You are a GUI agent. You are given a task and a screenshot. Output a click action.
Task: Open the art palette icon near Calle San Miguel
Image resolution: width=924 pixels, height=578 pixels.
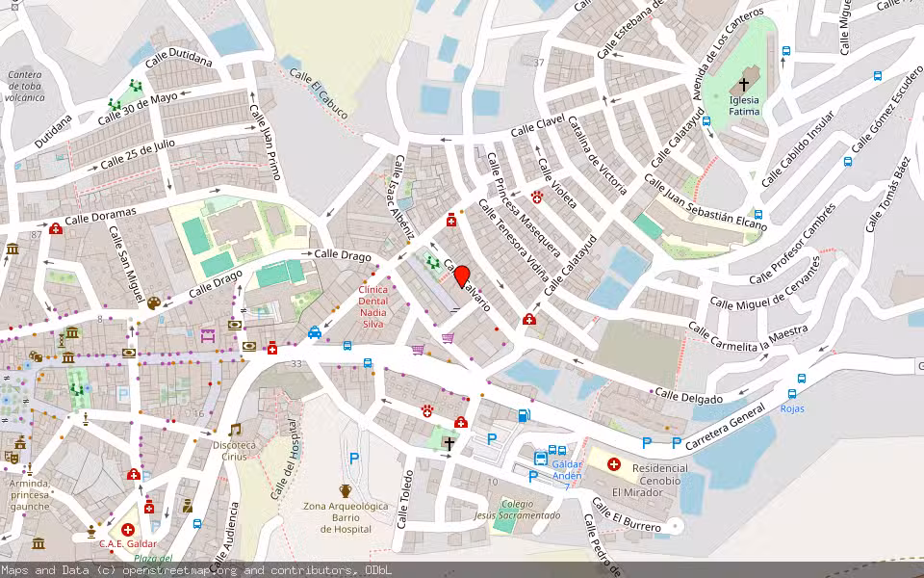pyautogui.click(x=154, y=303)
